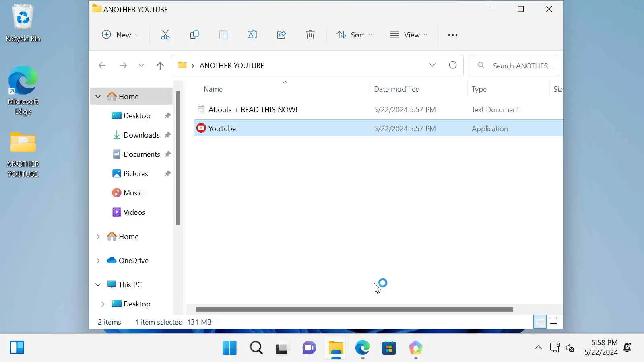
Task: Select the YouTube application file
Action: click(378, 128)
